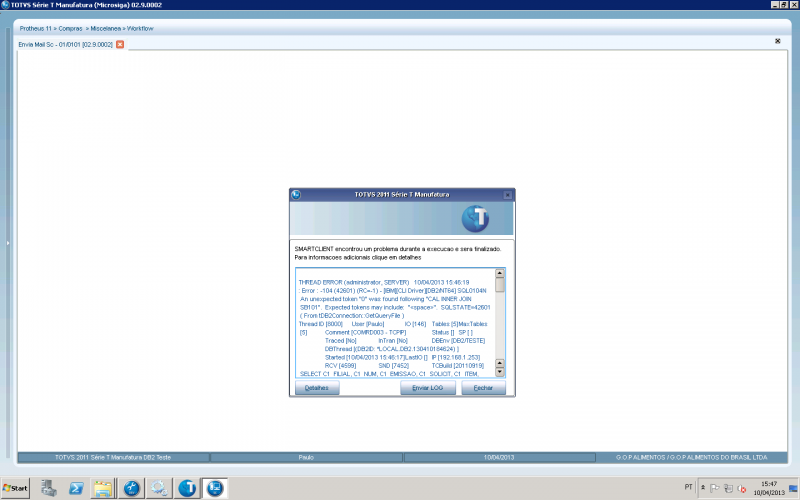Click the show desktop icon by the clock
The image size is (800, 500).
[793, 488]
